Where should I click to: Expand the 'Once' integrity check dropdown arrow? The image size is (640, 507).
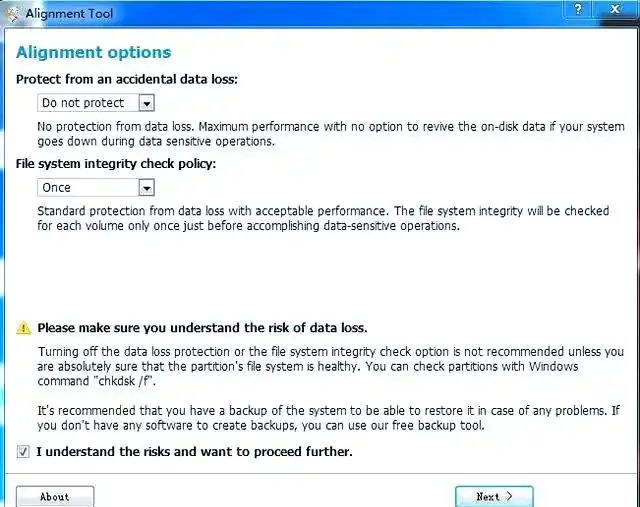146,188
